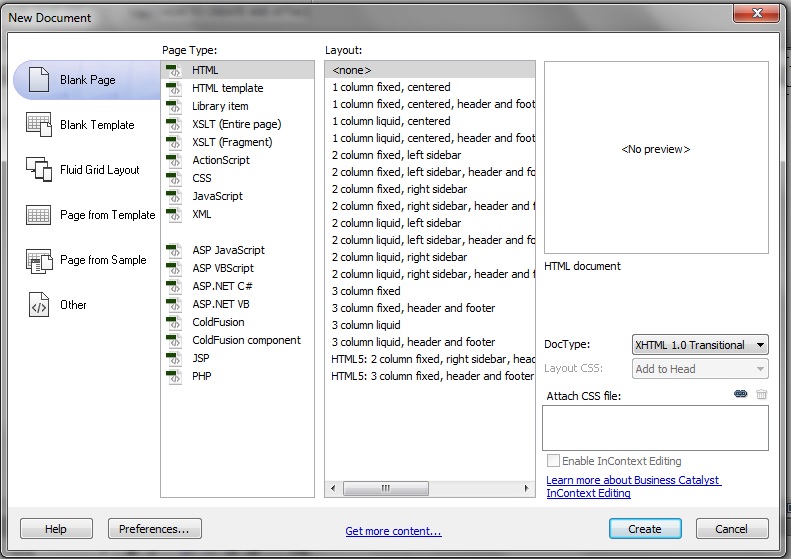This screenshot has height=559, width=791.
Task: Enable InContext Editing checkbox
Action: (554, 461)
